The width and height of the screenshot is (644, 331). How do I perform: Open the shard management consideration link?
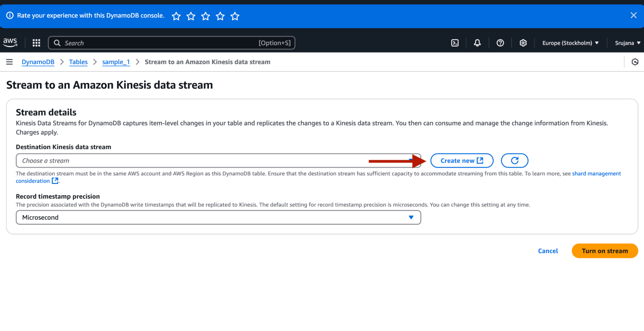click(596, 174)
